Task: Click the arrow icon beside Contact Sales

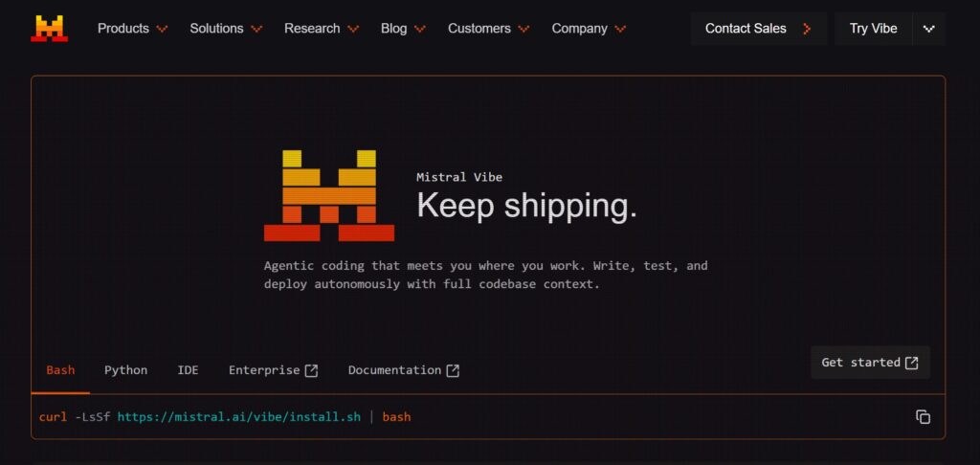Action: pyautogui.click(x=807, y=29)
